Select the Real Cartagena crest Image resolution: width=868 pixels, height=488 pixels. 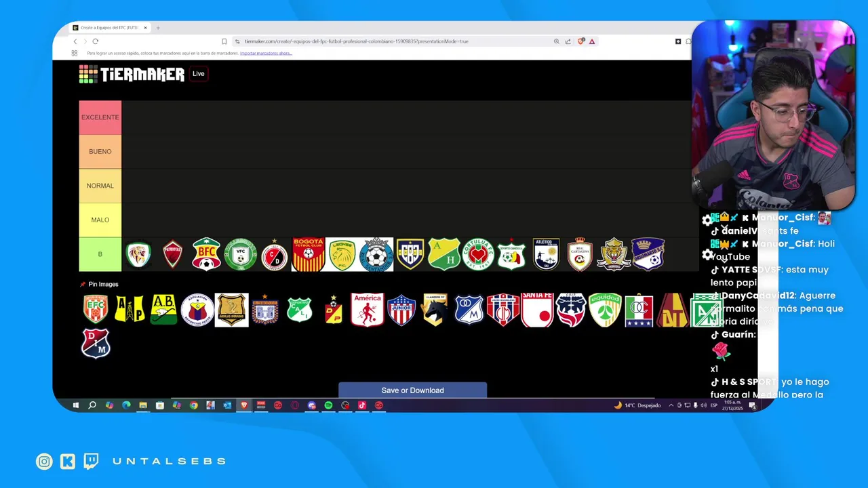coord(580,254)
